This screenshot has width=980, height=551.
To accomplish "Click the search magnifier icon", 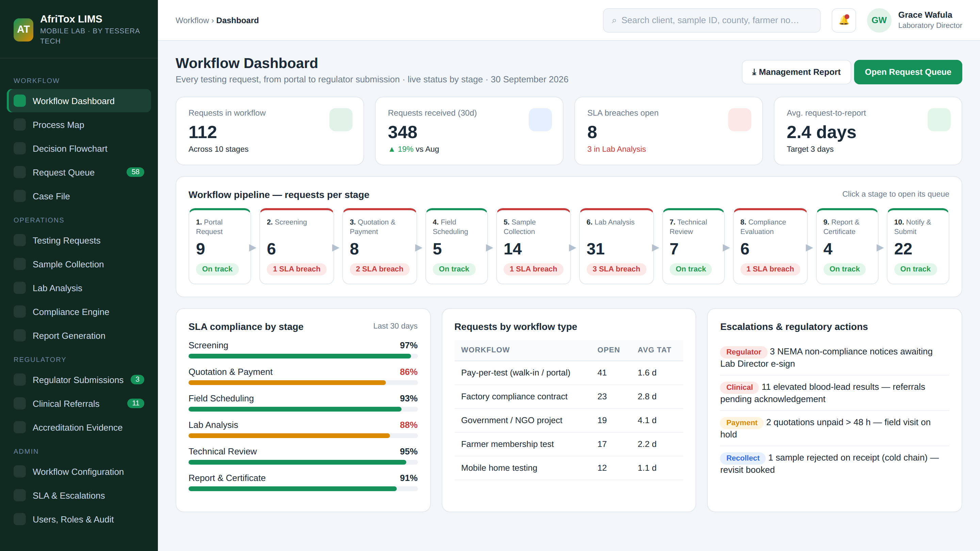I will [x=614, y=20].
